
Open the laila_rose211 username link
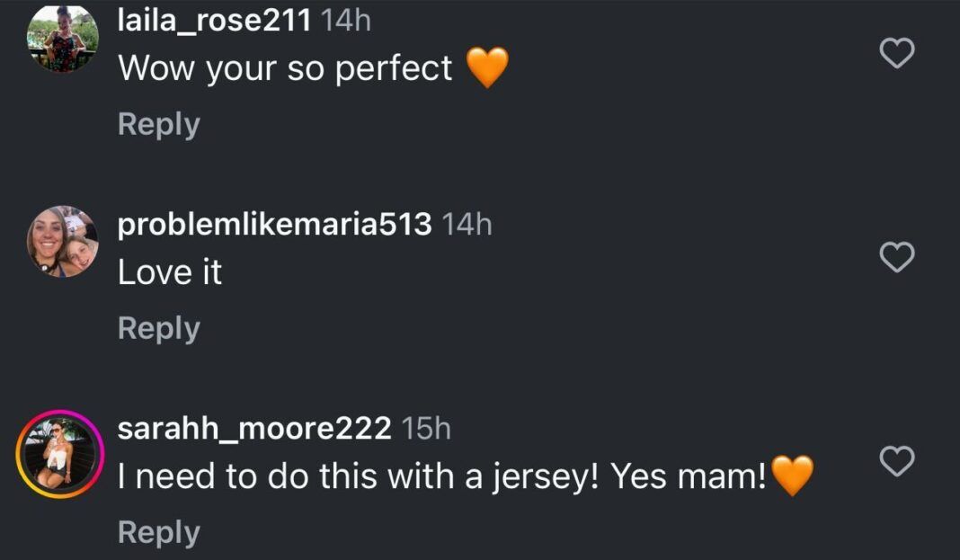pos(215,20)
